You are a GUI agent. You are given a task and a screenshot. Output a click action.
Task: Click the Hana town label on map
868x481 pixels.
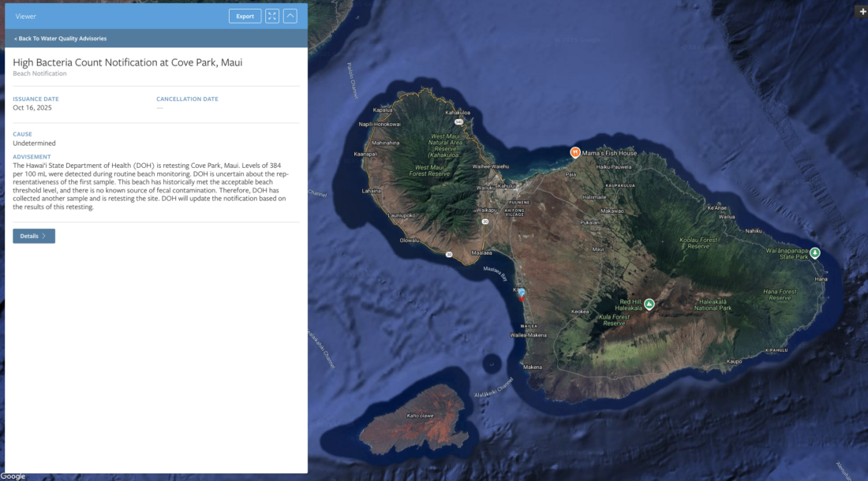(821, 278)
